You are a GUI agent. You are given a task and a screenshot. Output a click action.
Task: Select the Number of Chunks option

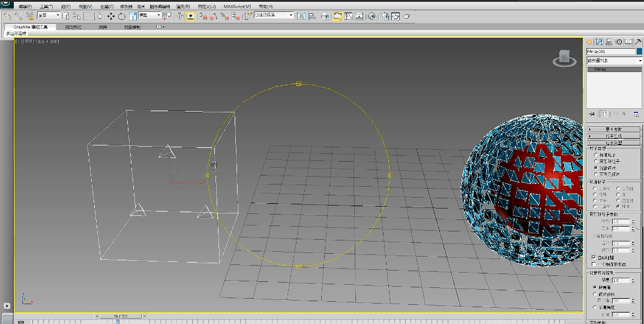(x=595, y=295)
